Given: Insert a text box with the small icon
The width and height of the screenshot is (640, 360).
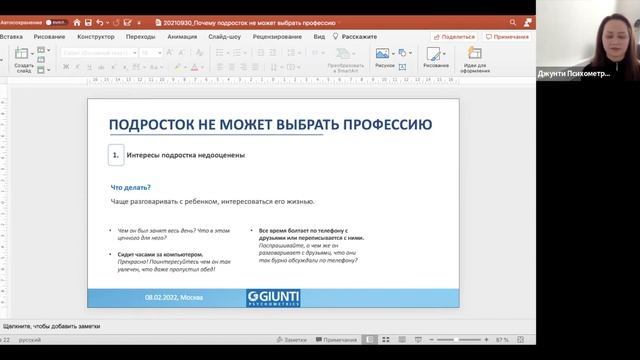Looking at the screenshot, I should pyautogui.click(x=402, y=67).
